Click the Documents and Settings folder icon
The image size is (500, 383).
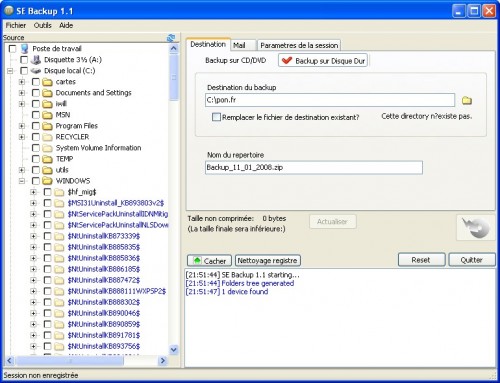[x=47, y=93]
